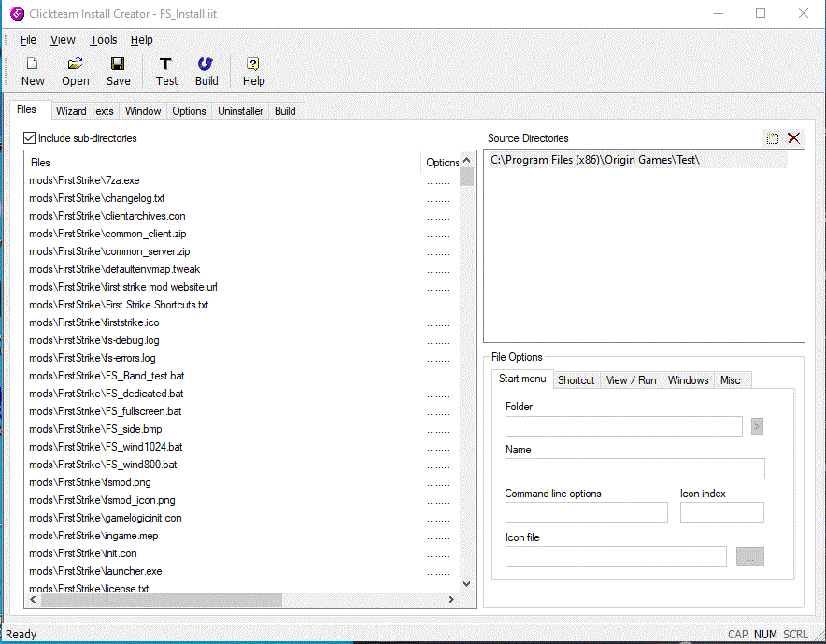This screenshot has height=644, width=826.
Task: Select the Shortcut file options tab
Action: coord(576,380)
